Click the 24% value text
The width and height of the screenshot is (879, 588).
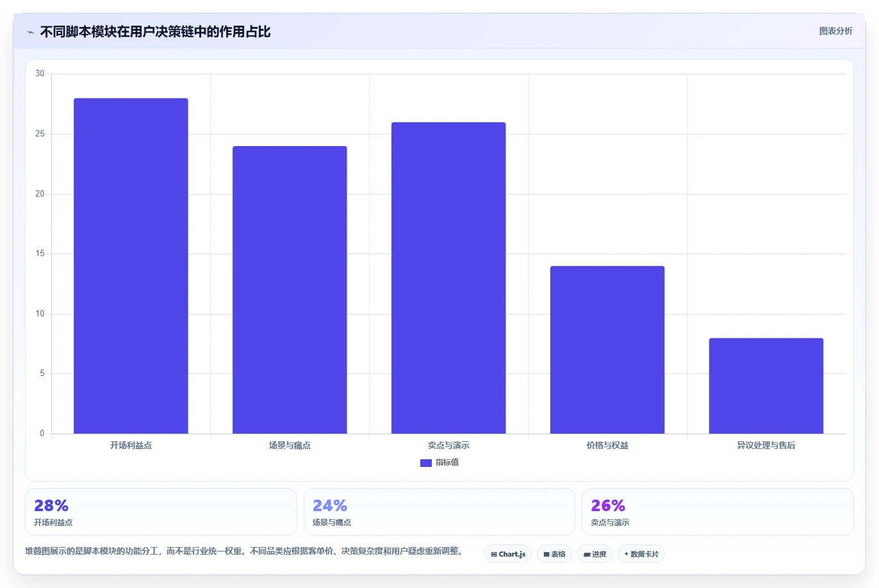pyautogui.click(x=330, y=505)
